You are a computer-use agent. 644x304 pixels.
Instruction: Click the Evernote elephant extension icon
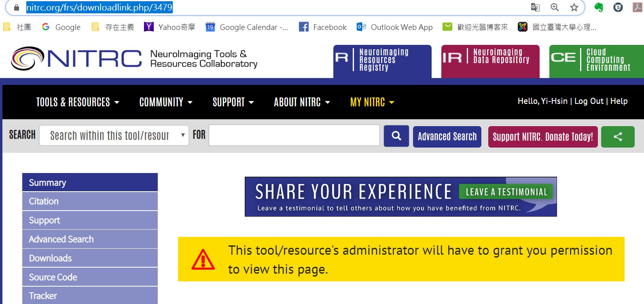coord(598,7)
